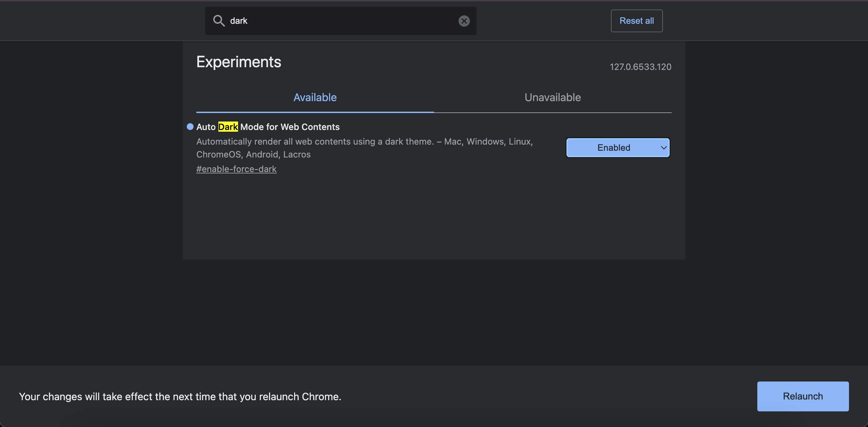
Task: Click the Relaunch button
Action: [x=803, y=396]
